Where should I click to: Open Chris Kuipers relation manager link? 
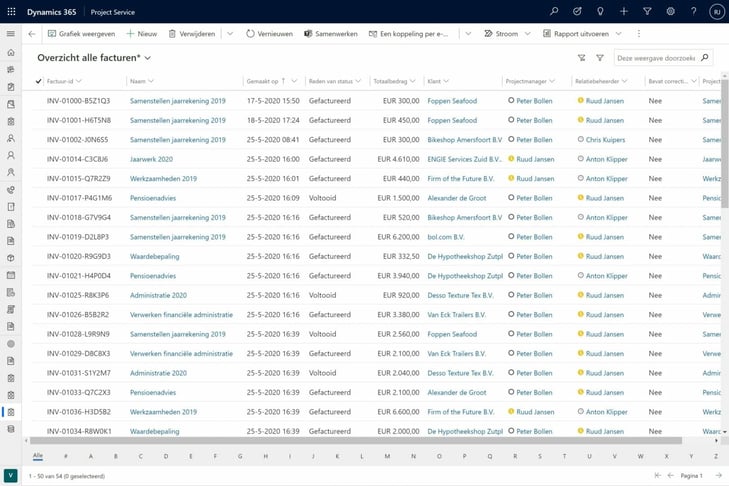coord(605,140)
